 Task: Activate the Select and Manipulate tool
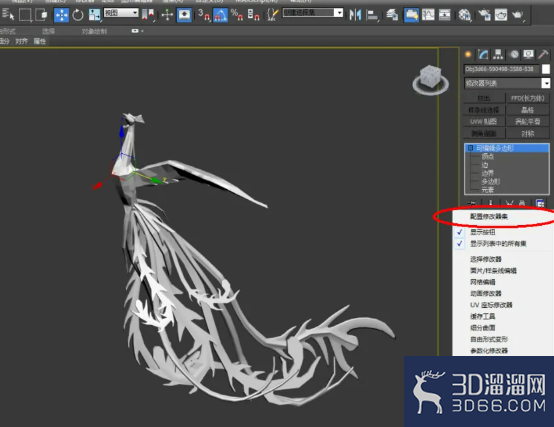pos(167,15)
